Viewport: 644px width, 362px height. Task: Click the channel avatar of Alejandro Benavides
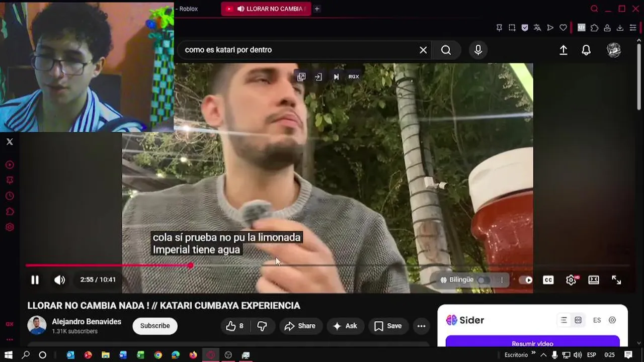tap(37, 326)
